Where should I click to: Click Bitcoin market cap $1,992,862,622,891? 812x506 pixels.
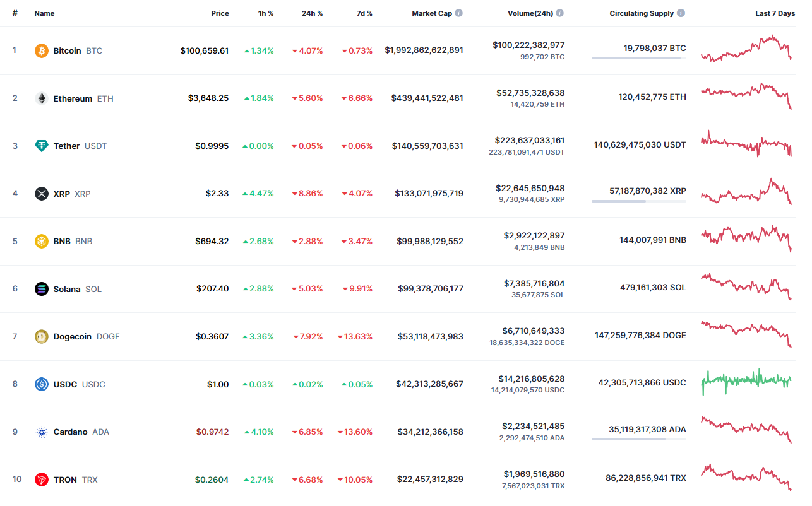coord(424,50)
